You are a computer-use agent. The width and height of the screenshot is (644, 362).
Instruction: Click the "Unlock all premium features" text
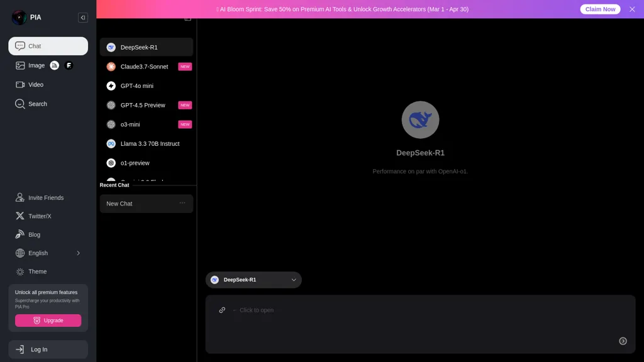46,292
